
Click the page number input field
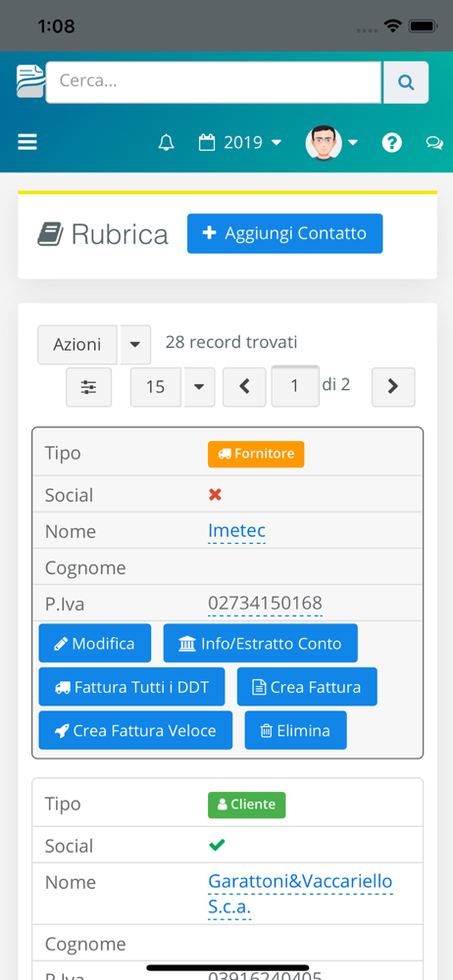pyautogui.click(x=295, y=386)
